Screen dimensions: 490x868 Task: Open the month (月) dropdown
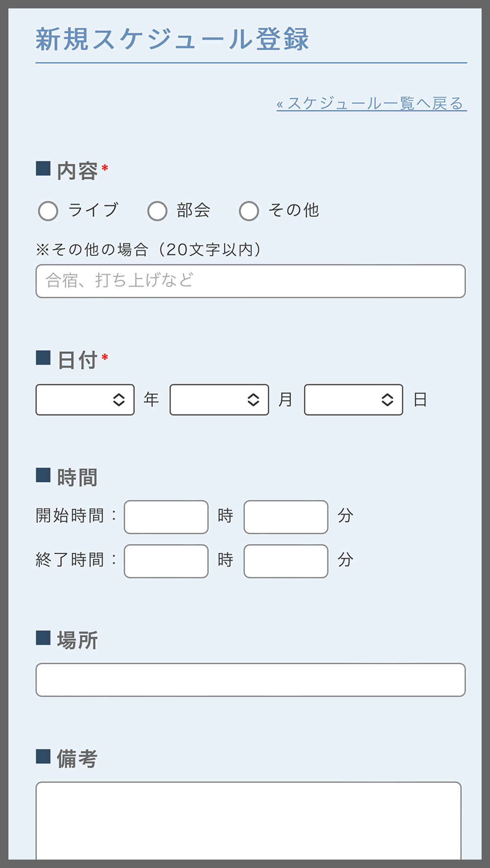tap(219, 400)
